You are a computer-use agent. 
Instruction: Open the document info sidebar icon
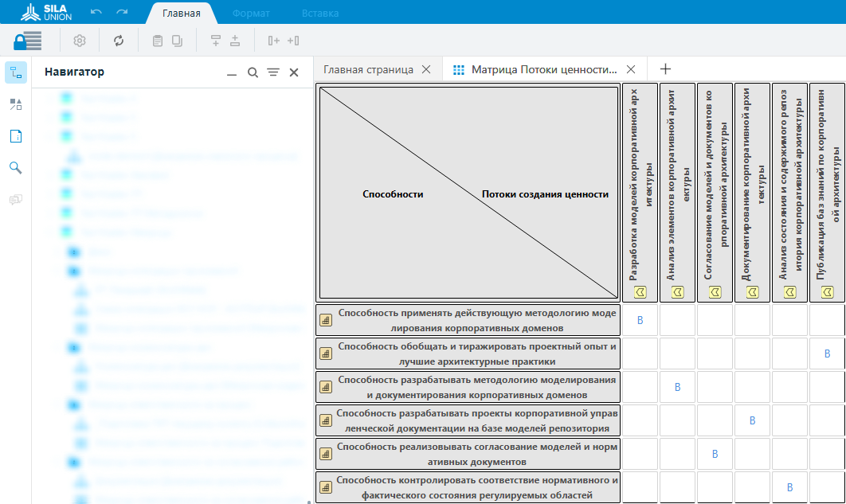(x=16, y=136)
